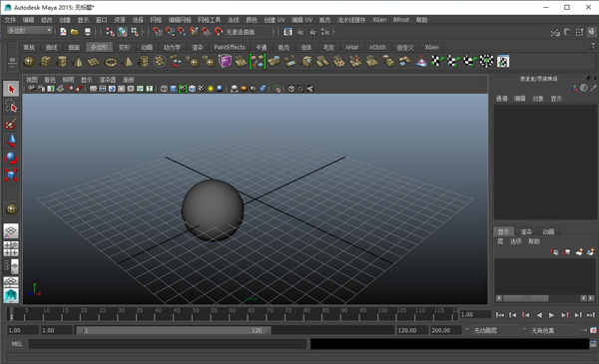Viewport: 599px width, 364px height.
Task: Switch to the PaintEffects shelf tab
Action: point(230,47)
